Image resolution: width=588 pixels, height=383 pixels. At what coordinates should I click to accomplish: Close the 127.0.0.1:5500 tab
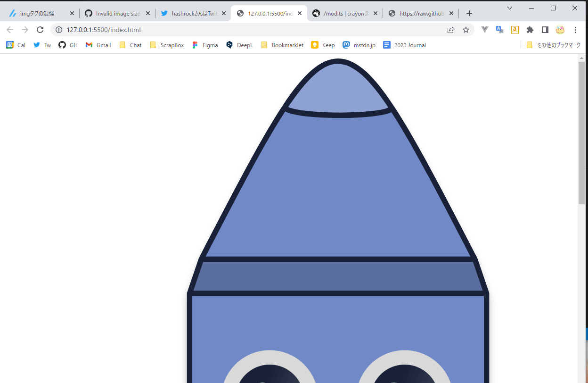pyautogui.click(x=299, y=13)
